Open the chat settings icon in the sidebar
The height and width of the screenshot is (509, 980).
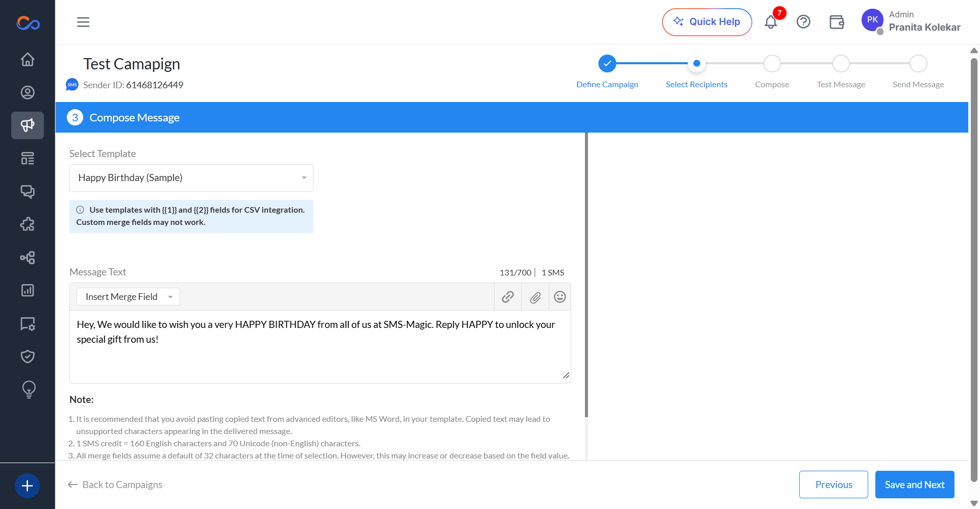click(28, 324)
